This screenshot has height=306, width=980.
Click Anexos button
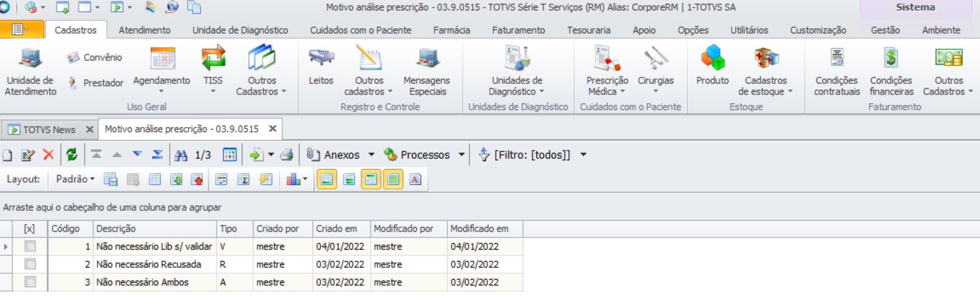click(x=334, y=154)
